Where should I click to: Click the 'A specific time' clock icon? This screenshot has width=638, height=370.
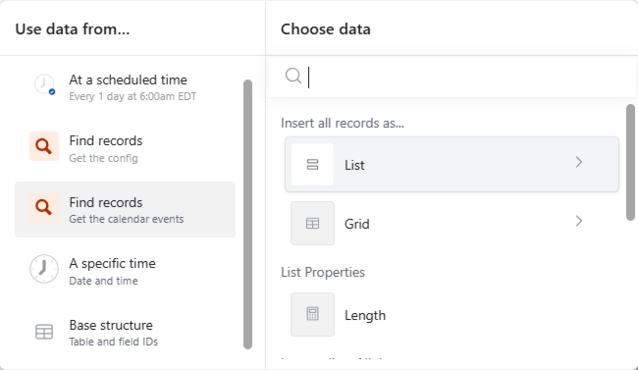pyautogui.click(x=44, y=269)
